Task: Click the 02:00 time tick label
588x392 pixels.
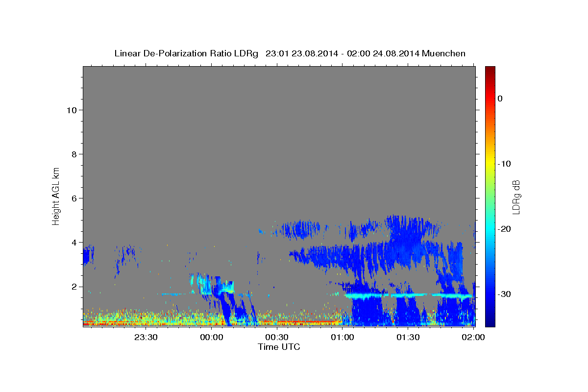Action: coord(473,337)
